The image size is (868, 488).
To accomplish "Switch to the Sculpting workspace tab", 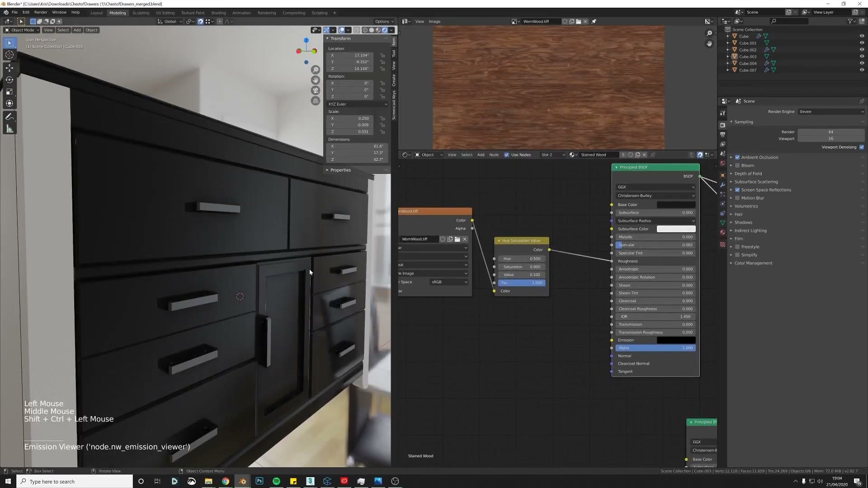I will click(x=141, y=13).
